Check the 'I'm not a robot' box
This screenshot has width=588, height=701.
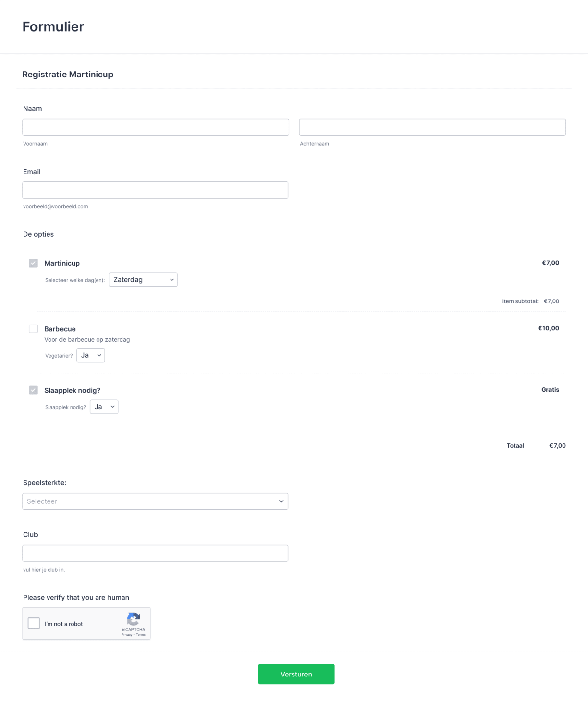click(x=34, y=623)
